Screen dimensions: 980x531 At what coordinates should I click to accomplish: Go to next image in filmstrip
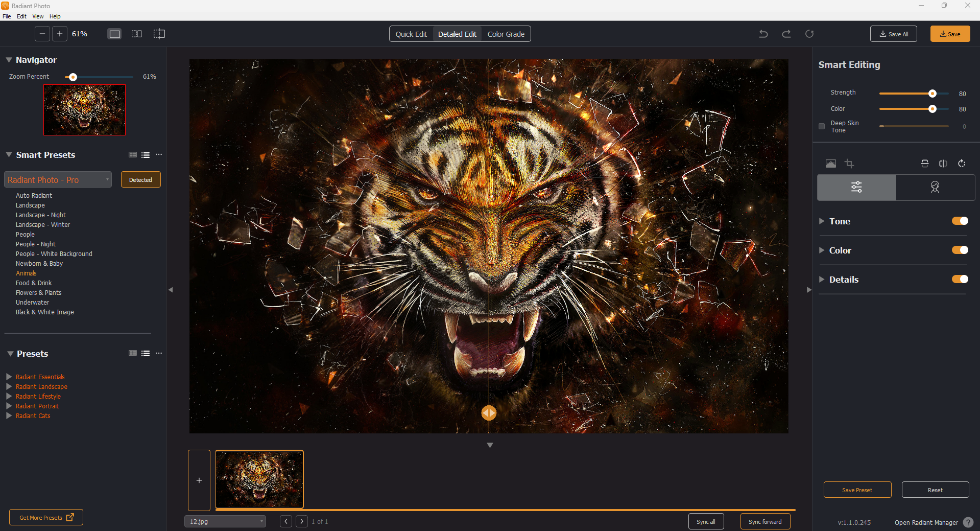[x=302, y=521]
